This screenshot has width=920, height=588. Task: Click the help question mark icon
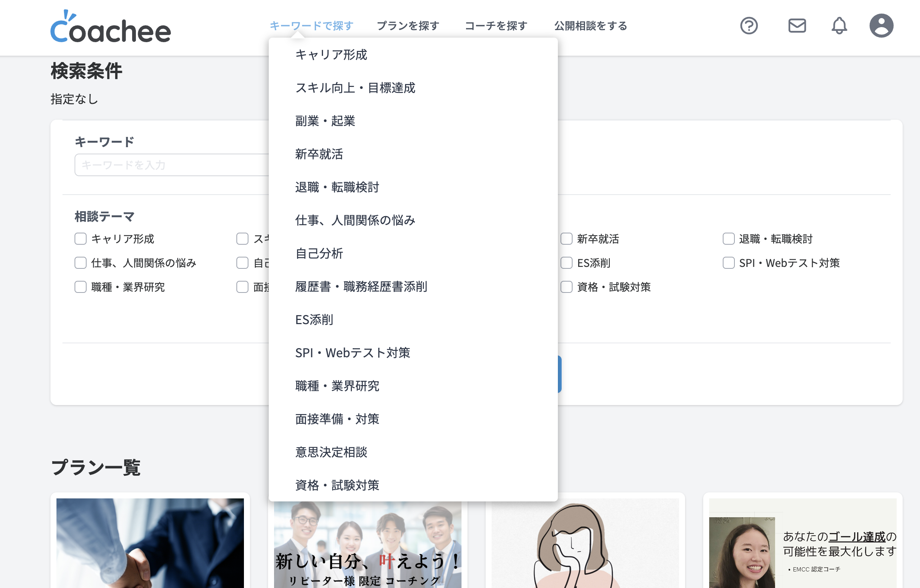pos(748,26)
